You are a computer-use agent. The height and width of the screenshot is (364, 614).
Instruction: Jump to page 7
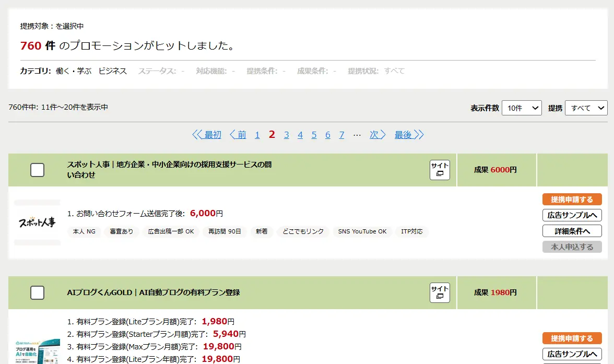tap(341, 135)
